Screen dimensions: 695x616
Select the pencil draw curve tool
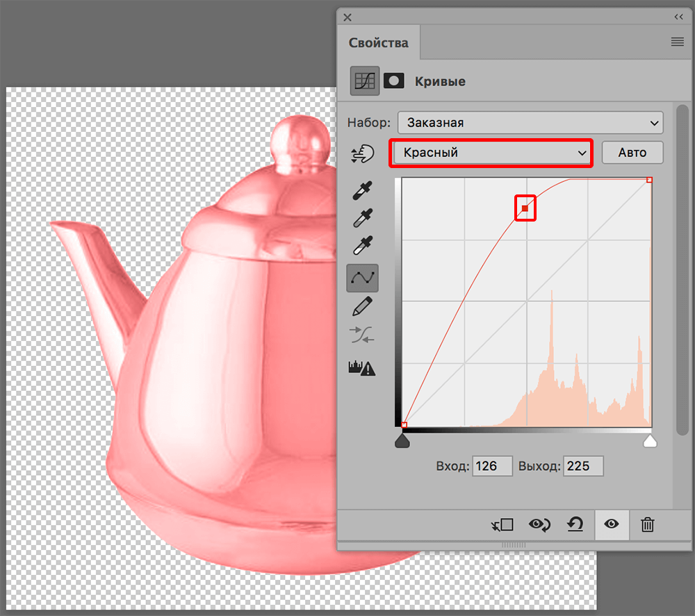pyautogui.click(x=362, y=306)
